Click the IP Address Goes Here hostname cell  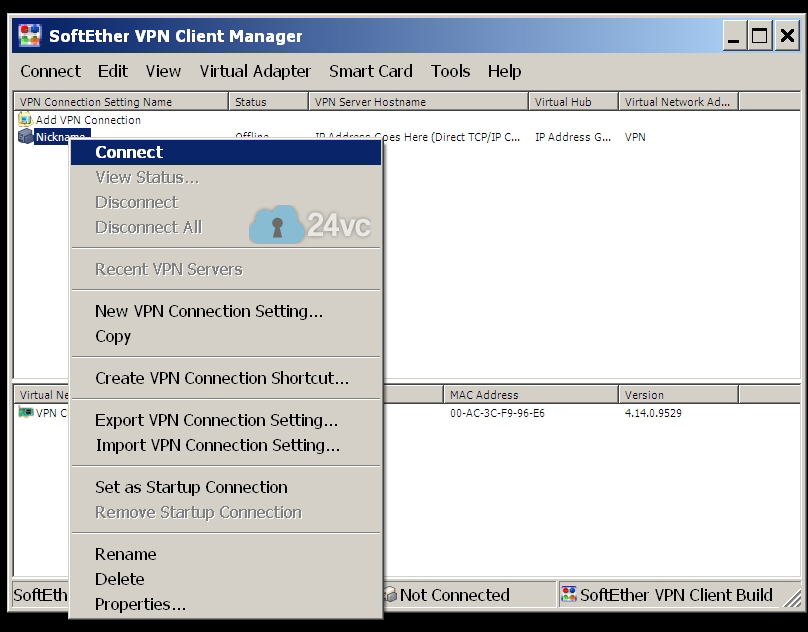pos(417,137)
